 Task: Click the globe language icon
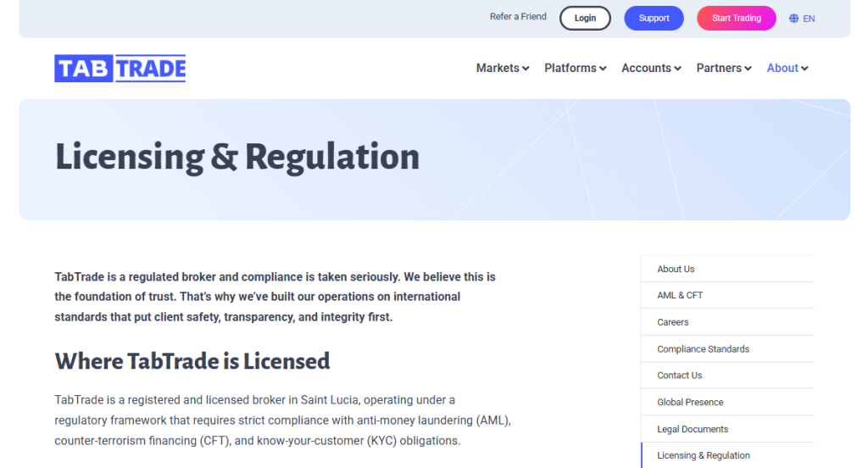793,19
